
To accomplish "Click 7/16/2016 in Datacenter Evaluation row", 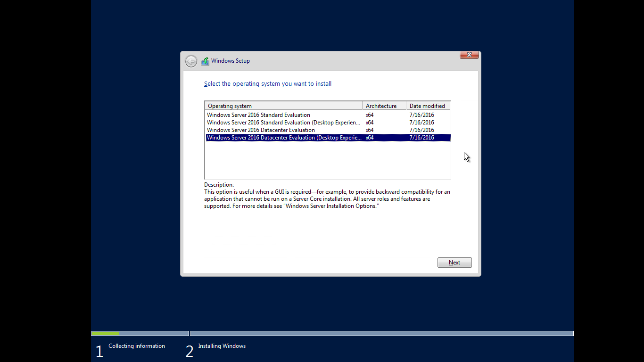I will click(x=422, y=130).
